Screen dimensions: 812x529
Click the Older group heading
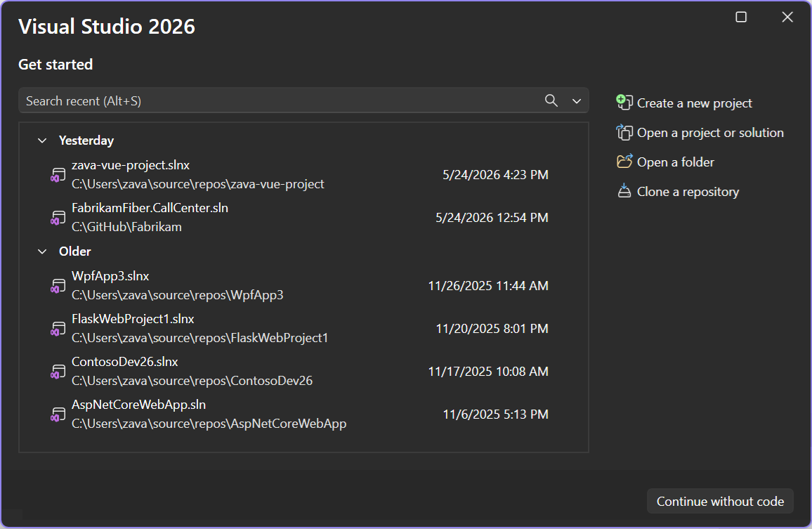click(x=74, y=252)
